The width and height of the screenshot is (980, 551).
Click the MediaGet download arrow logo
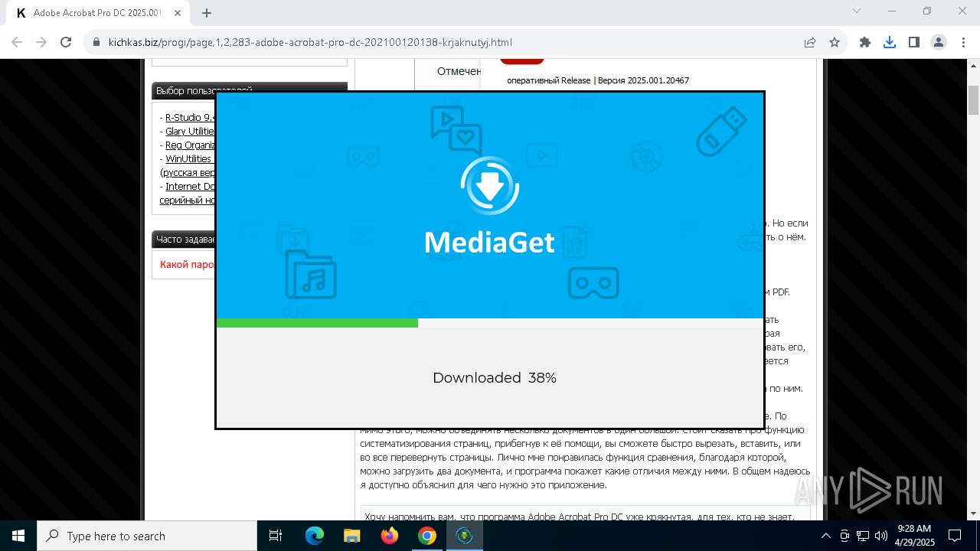coord(490,185)
